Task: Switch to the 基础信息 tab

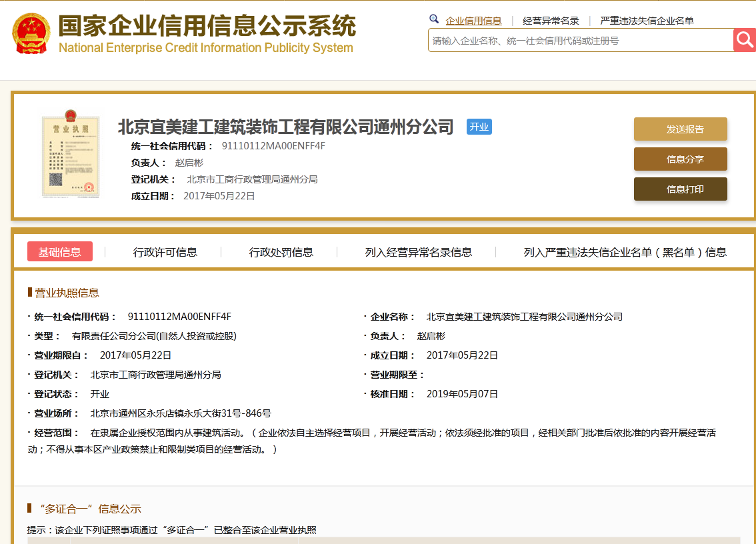Action: pos(60,252)
